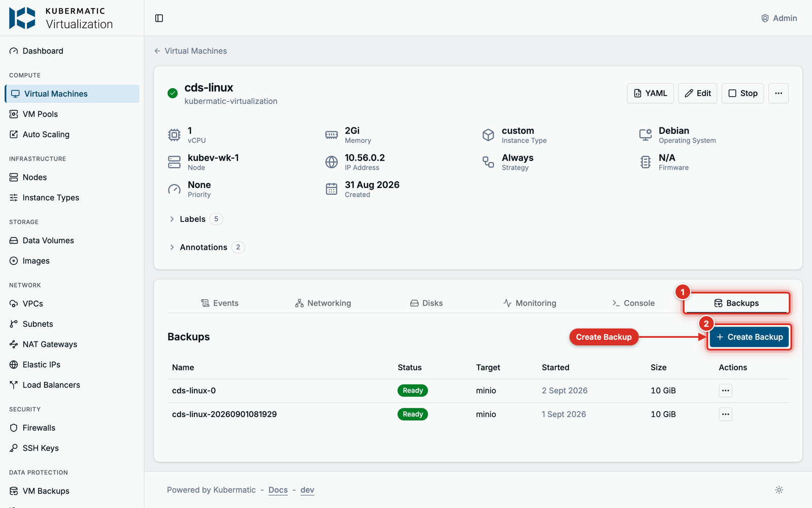The width and height of the screenshot is (812, 508).
Task: Expand the Annotations section
Action: 207,247
